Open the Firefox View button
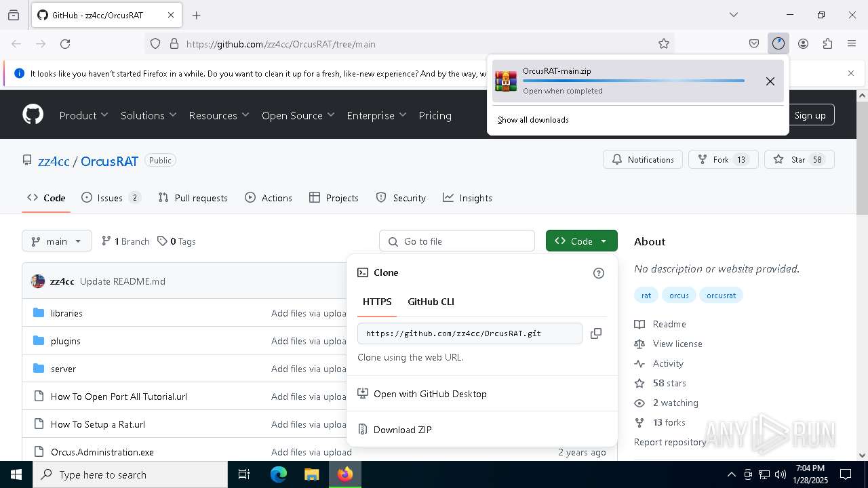 click(x=14, y=15)
